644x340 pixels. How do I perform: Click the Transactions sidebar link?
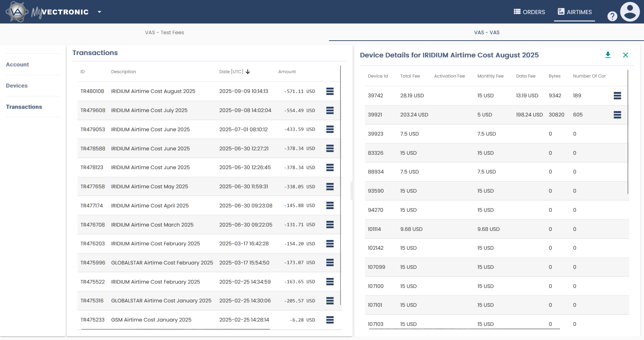[x=24, y=107]
